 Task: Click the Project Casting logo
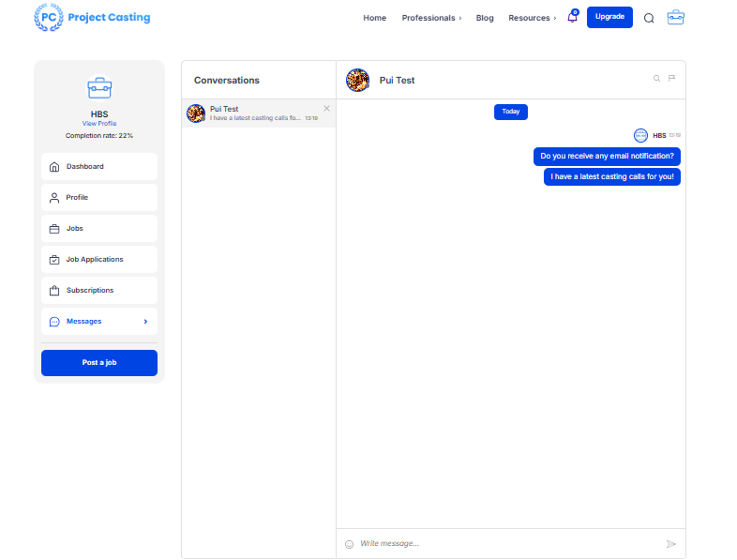92,17
